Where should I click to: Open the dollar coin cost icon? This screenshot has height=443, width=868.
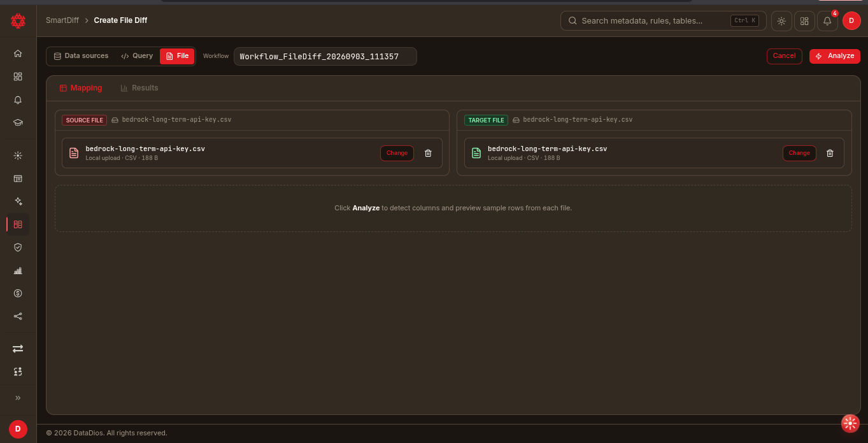click(18, 293)
